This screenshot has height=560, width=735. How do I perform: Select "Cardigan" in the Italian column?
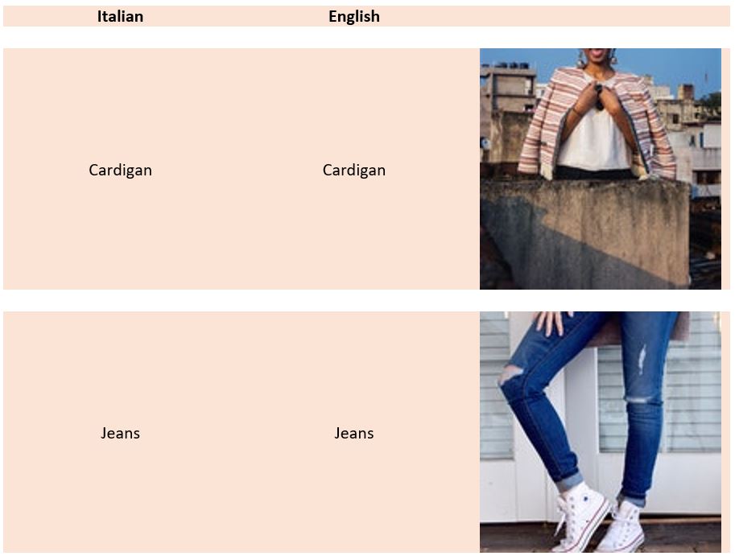[x=120, y=170]
